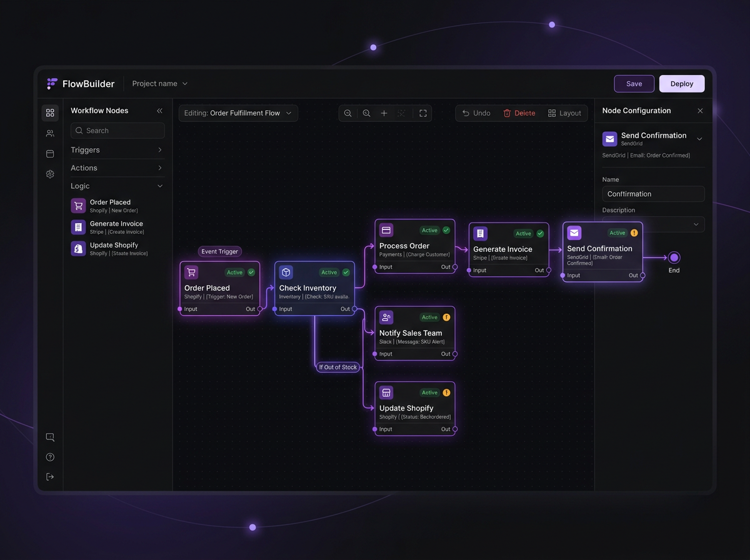750x560 pixels.
Task: Click the cube icon on Check Inventory node
Action: [x=286, y=272]
